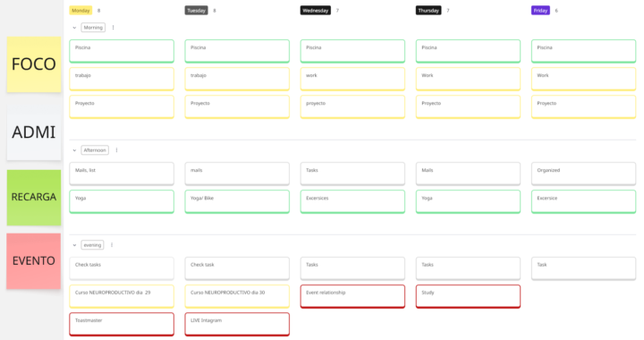Select the Wednesday column label
Image resolution: width=644 pixels, height=340 pixels.
(316, 11)
